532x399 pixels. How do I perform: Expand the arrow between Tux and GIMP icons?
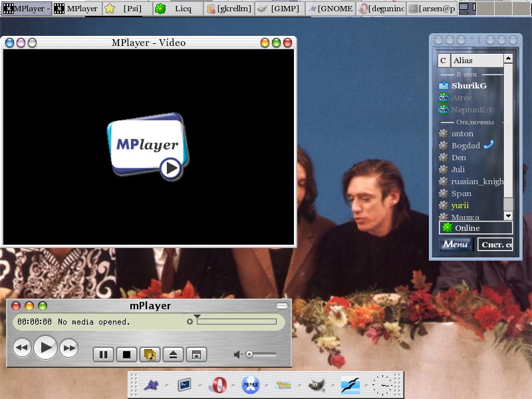[300, 386]
